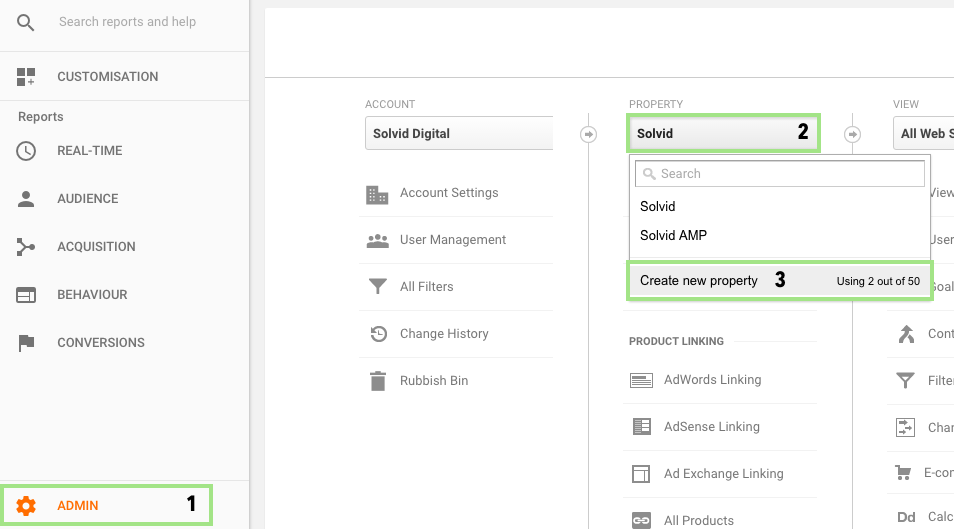Screen dimensions: 954x529
Task: Open the BEHAVIOUR reports section
Action: 92,295
